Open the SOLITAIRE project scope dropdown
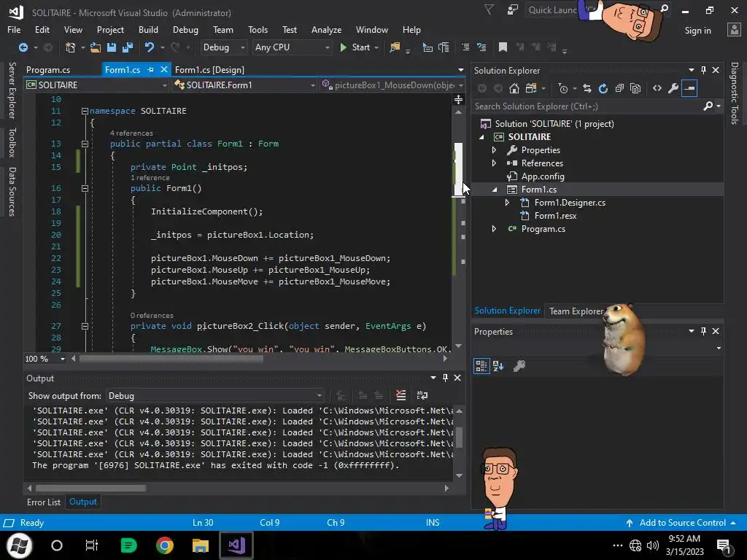Image resolution: width=747 pixels, height=560 pixels. (164, 85)
